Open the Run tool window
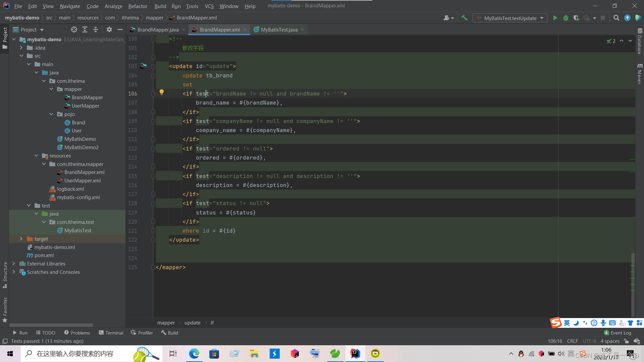644x362 pixels. coord(20,333)
